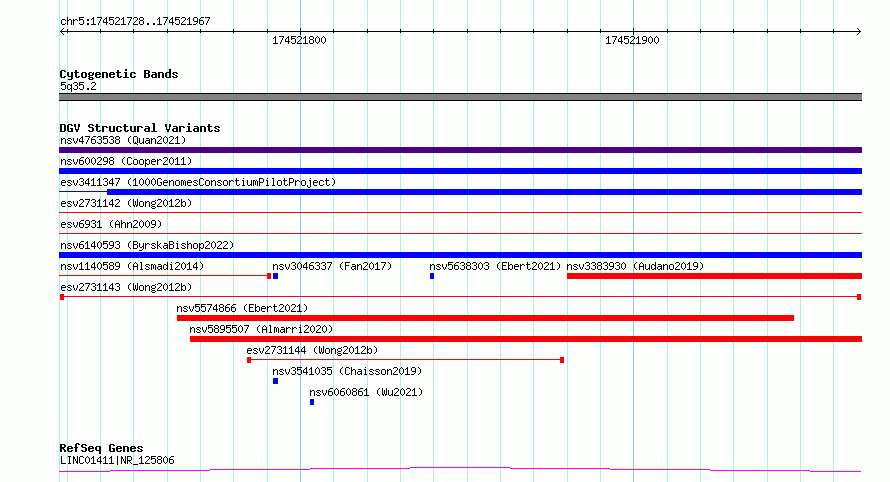The width and height of the screenshot is (890, 482).
Task: Click the left red endpoint of esv2731144
Action: point(249,360)
